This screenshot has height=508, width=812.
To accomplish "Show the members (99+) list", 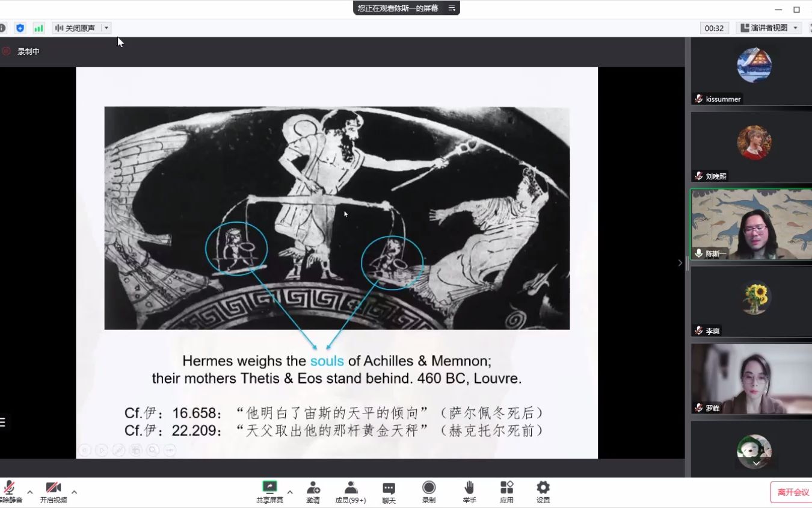I will (x=351, y=492).
